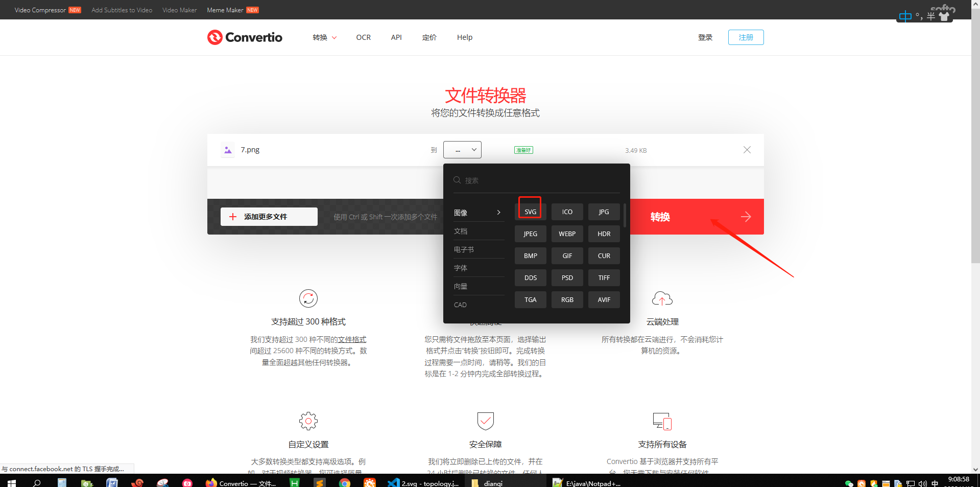The height and width of the screenshot is (487, 980).
Task: Click the devices icon above 支持所有设备
Action: [x=662, y=421]
